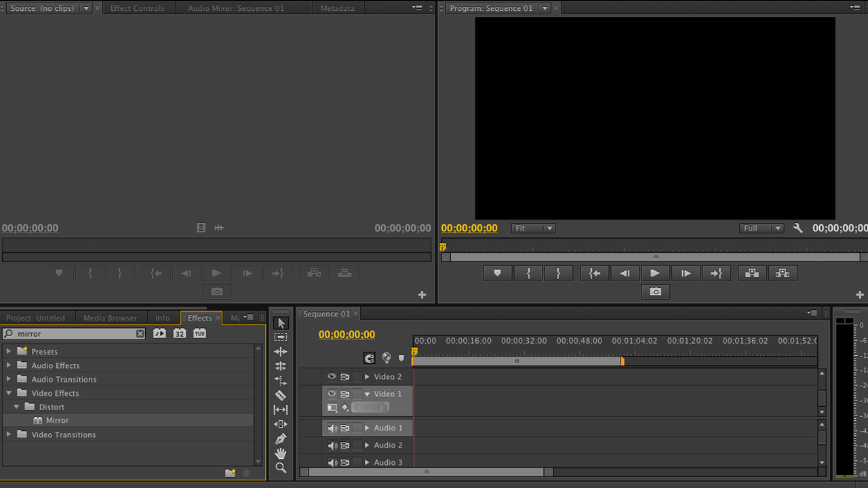
Task: Expand the Audio Effects folder
Action: point(9,365)
